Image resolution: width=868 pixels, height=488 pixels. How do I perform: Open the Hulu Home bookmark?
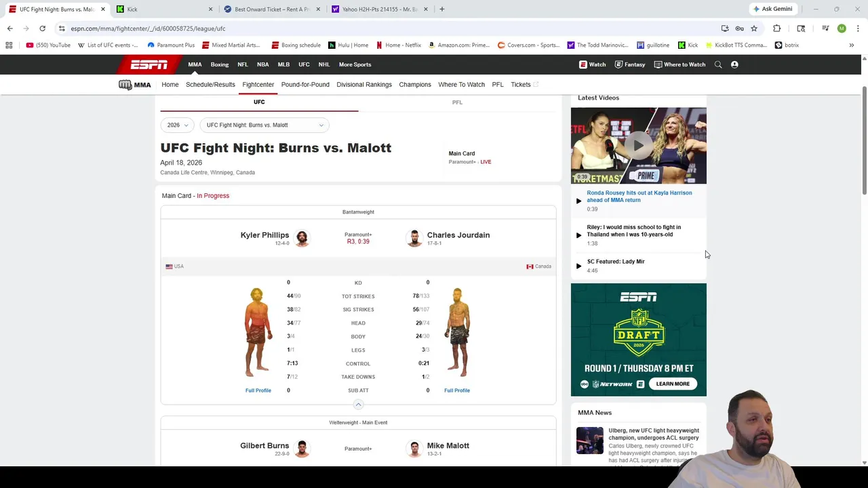(349, 45)
